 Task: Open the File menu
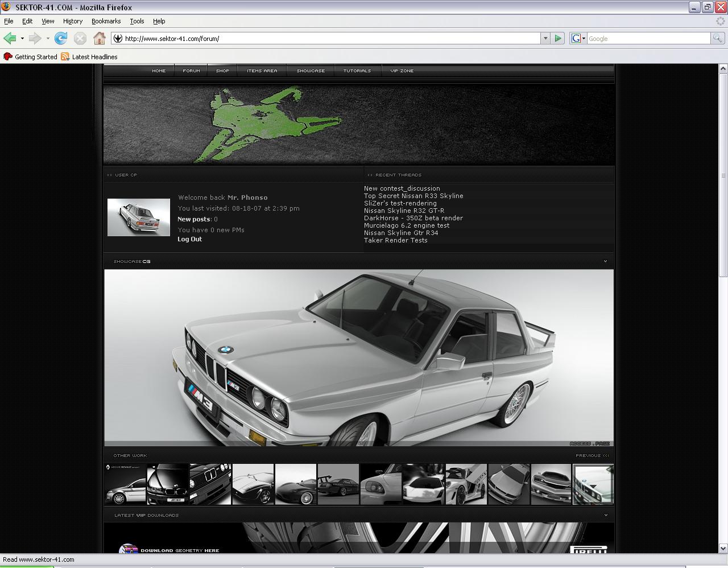(9, 21)
